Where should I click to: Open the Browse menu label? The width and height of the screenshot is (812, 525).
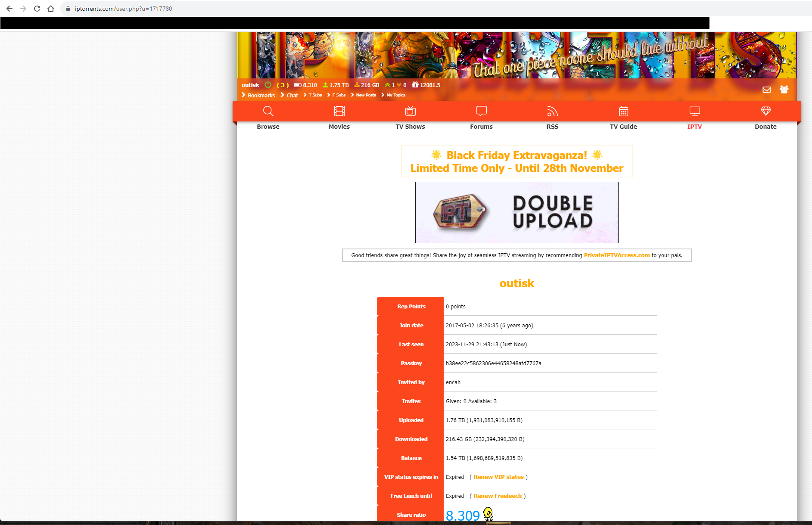tap(268, 127)
